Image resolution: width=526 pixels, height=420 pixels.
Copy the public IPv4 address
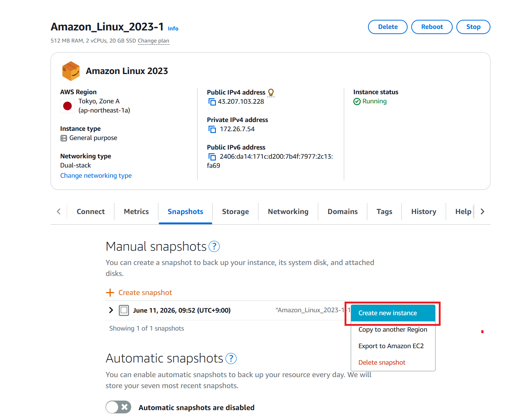(212, 102)
